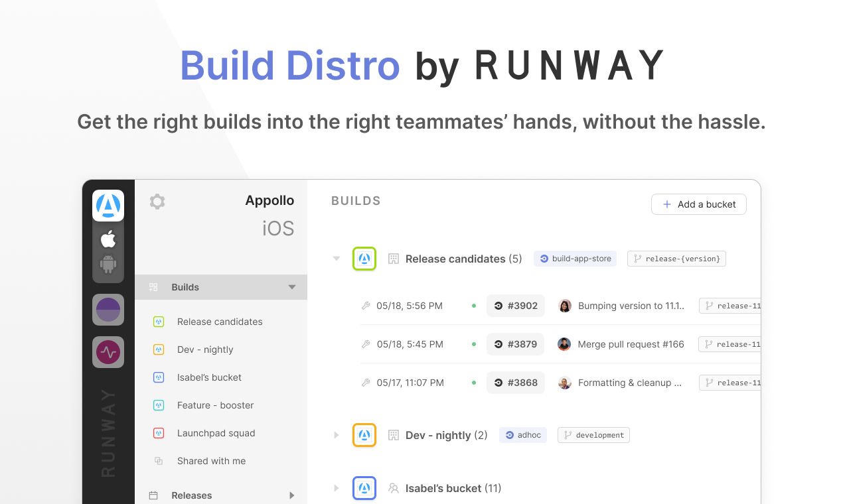Open build number #3879
Image resolution: width=843 pixels, height=504 pixels.
pos(516,344)
